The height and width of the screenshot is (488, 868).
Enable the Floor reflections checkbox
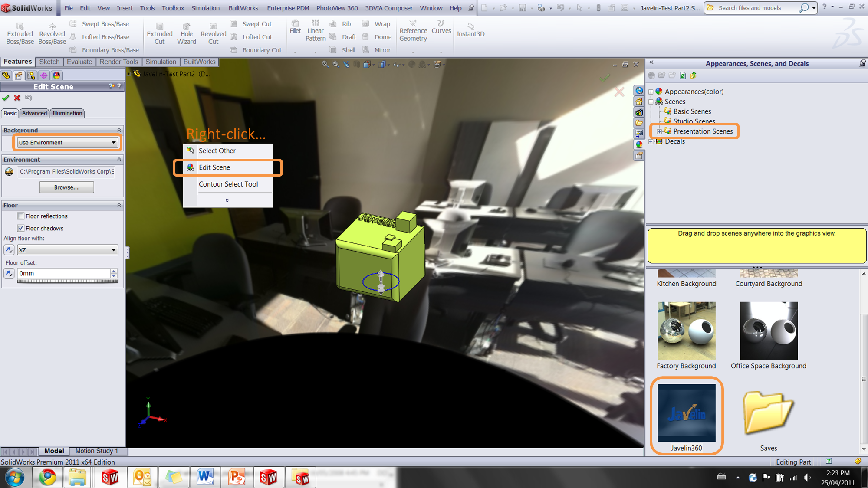[20, 216]
